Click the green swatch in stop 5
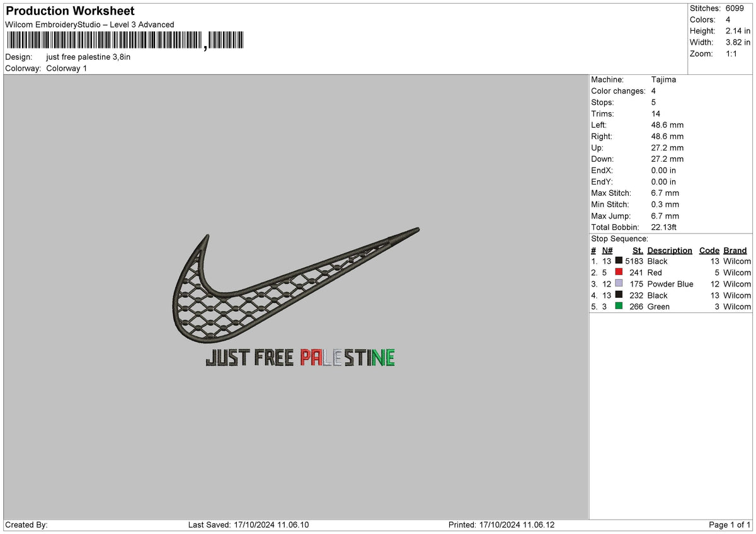Screen dimensions: 756x534 619,306
